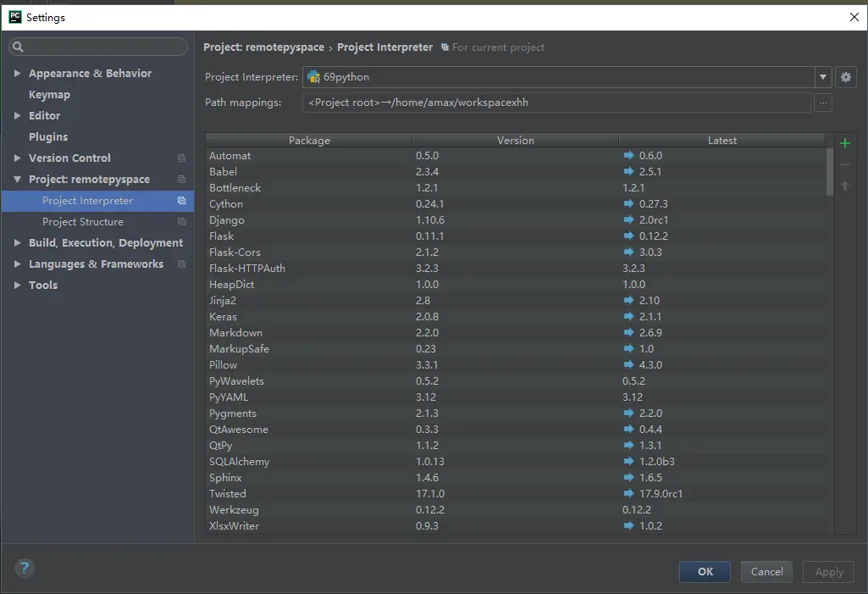Click the package list vertical scrollbar
Screen dimensions: 868x594
click(829, 172)
